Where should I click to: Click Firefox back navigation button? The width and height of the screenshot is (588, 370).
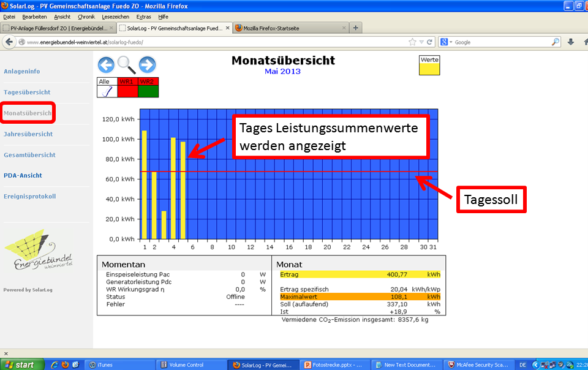(x=9, y=42)
